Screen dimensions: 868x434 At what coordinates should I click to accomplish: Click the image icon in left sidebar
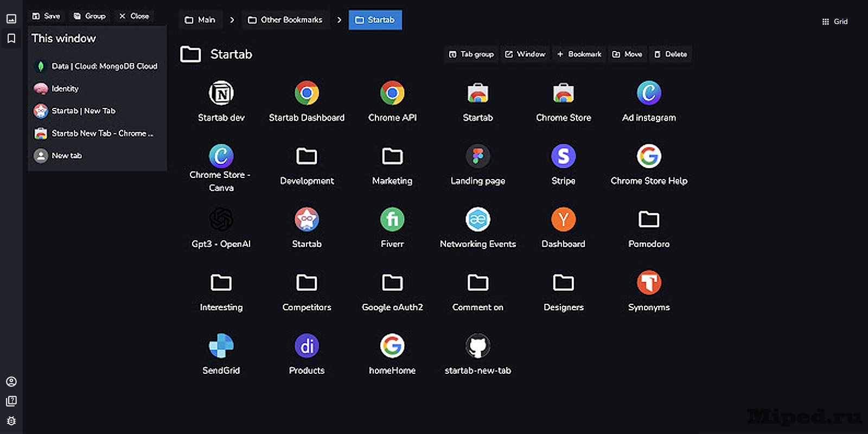point(11,18)
